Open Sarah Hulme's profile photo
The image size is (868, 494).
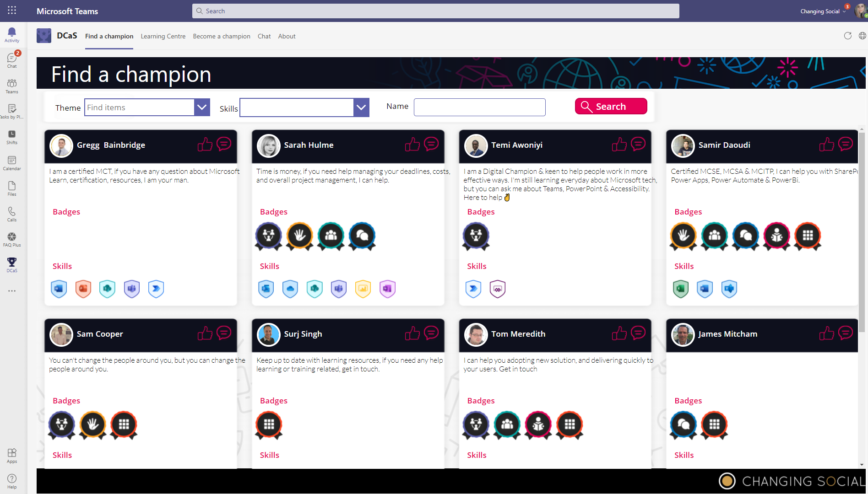coord(269,145)
